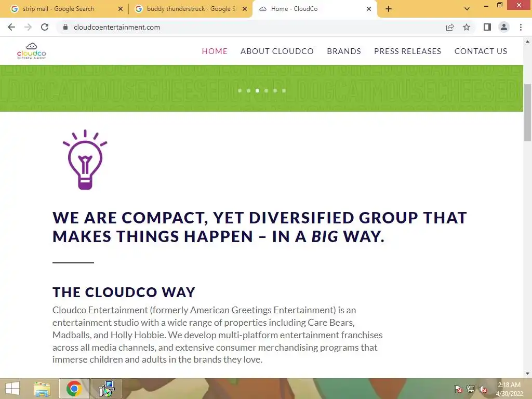Close the strip mall search tab
The image size is (532, 399).
click(121, 9)
